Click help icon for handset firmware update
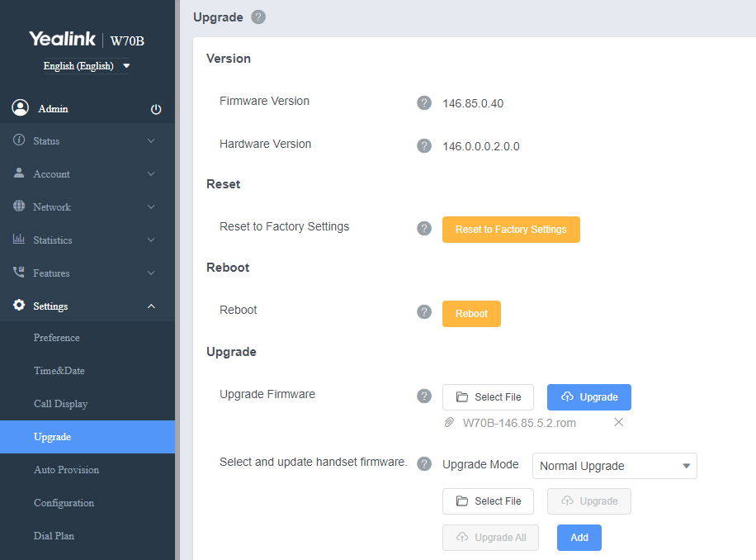 click(x=424, y=464)
